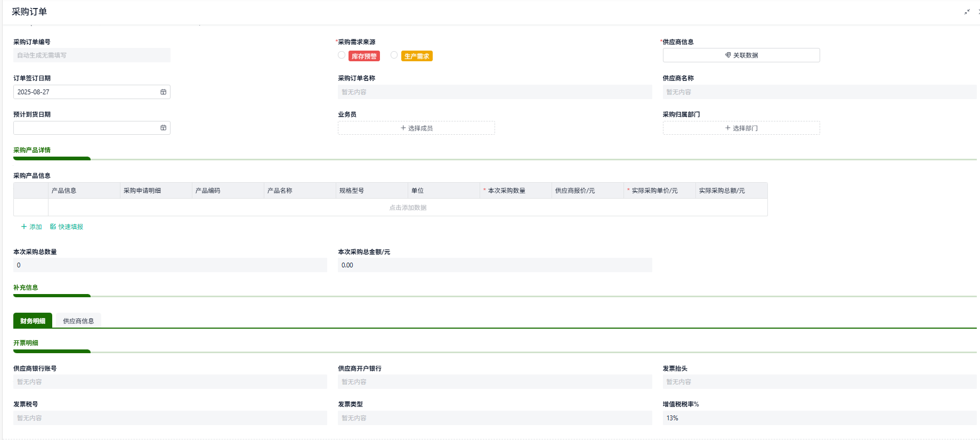The width and height of the screenshot is (980, 440).
Task: Click the 订单签订日期 date input
Action: click(92, 92)
